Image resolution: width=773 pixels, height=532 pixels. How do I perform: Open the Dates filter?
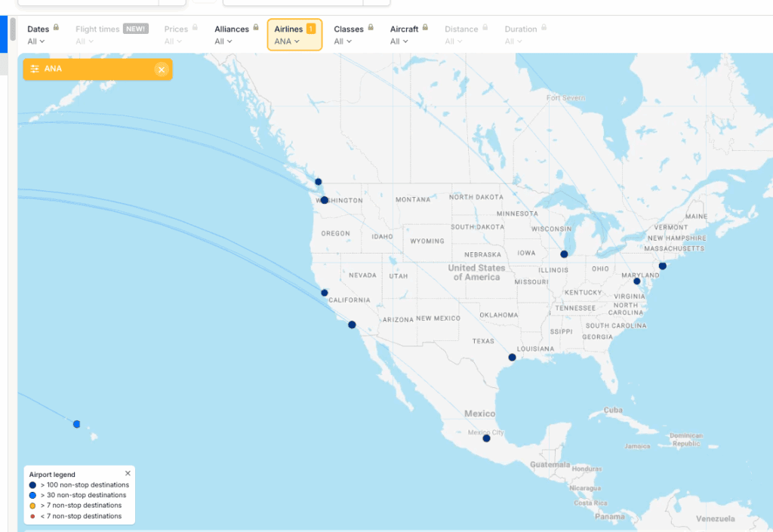pos(43,35)
